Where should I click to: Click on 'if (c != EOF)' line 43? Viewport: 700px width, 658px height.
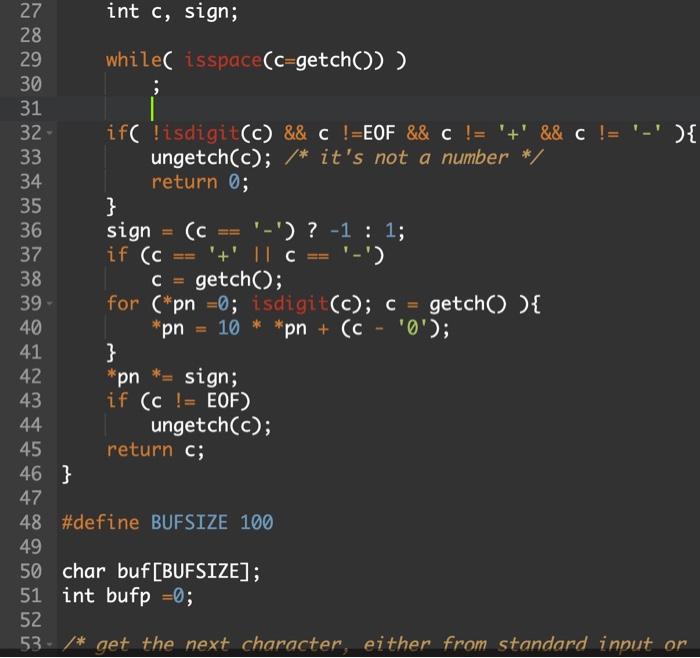(x=178, y=401)
